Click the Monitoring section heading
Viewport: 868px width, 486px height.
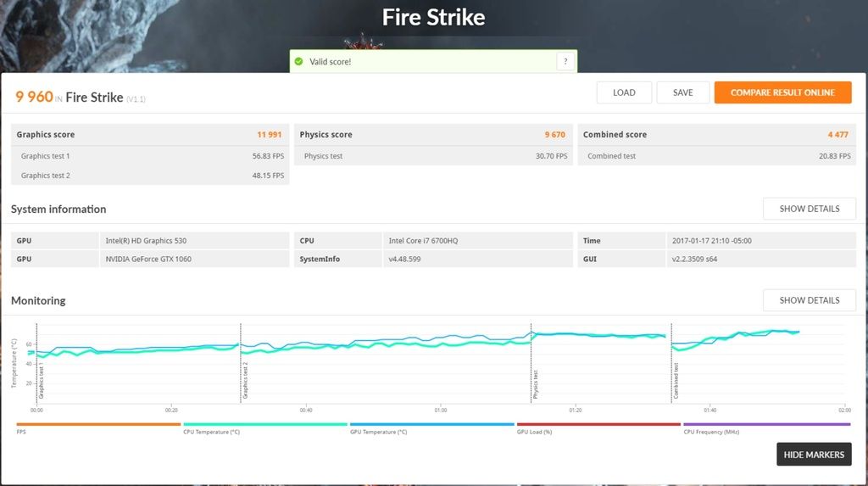[38, 300]
